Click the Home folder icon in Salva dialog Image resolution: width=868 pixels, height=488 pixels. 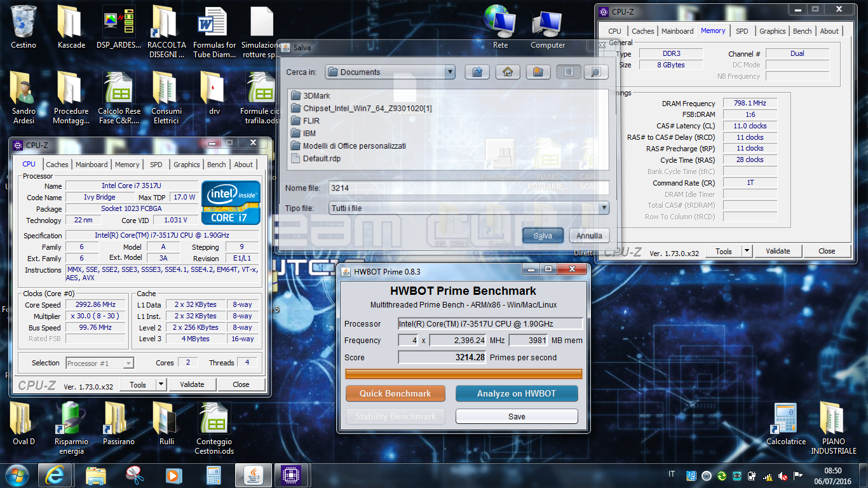[507, 72]
